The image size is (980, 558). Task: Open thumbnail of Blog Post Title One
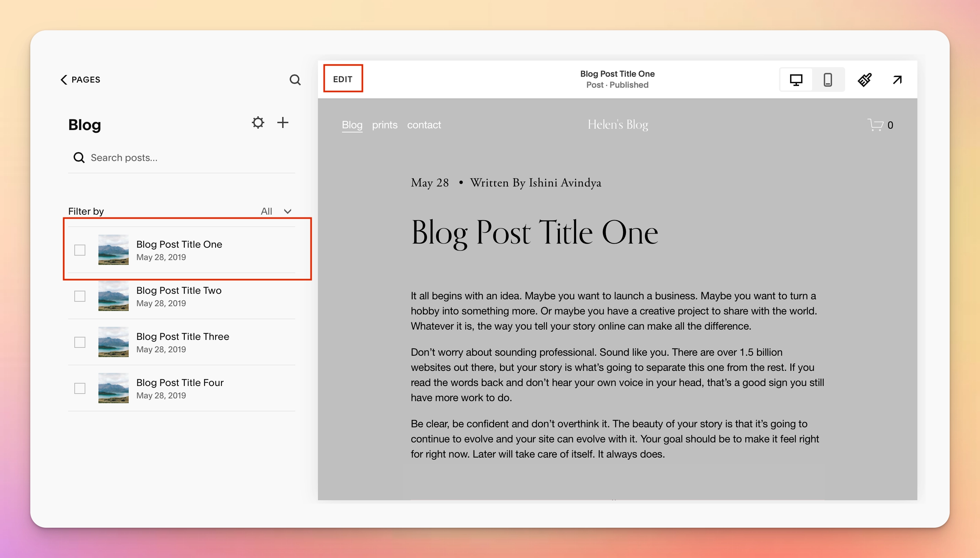[x=114, y=250]
